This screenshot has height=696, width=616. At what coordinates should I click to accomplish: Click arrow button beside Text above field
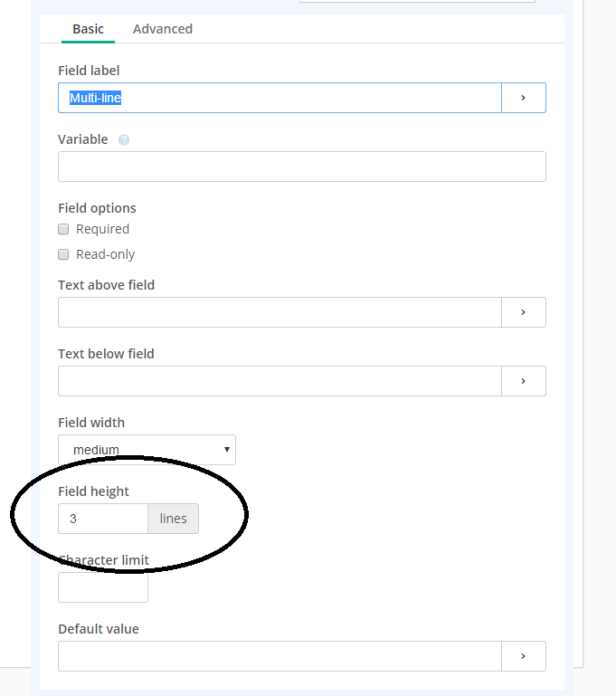[524, 312]
